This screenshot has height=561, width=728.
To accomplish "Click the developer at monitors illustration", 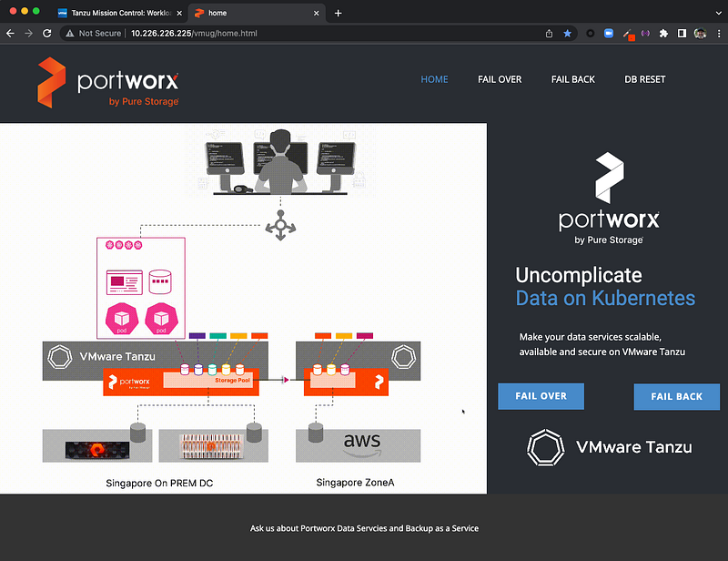I will click(x=281, y=162).
